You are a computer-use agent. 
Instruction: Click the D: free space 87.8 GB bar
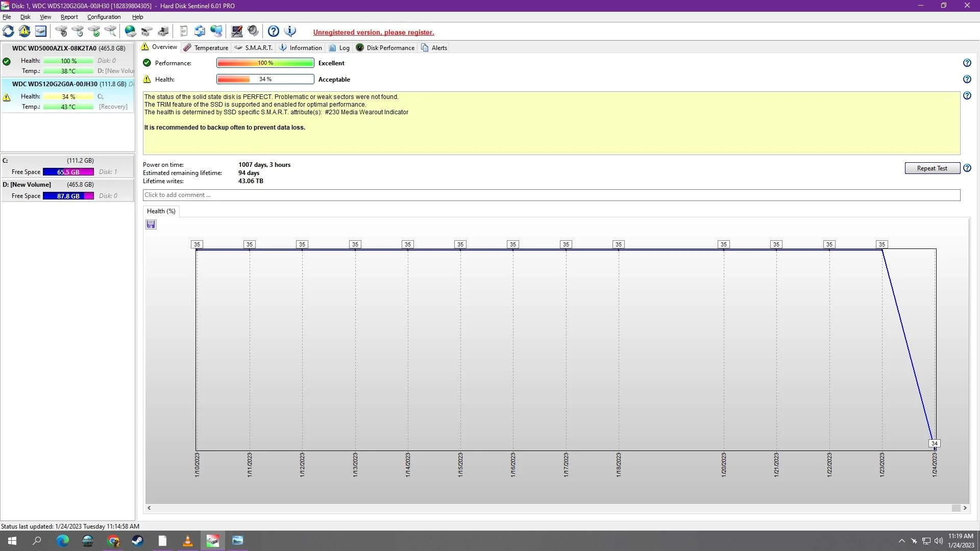point(68,196)
